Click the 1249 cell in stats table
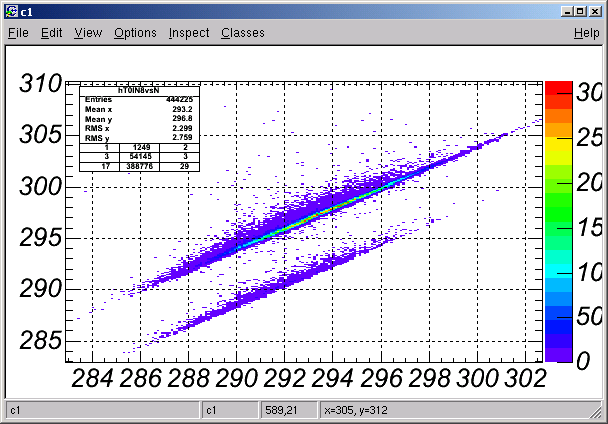This screenshot has height=424, width=608. (x=140, y=147)
